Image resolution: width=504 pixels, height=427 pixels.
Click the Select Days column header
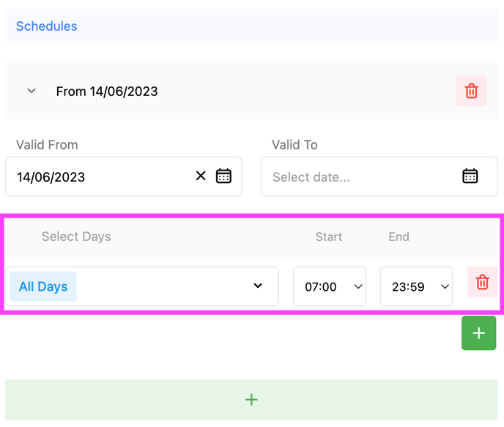[76, 237]
